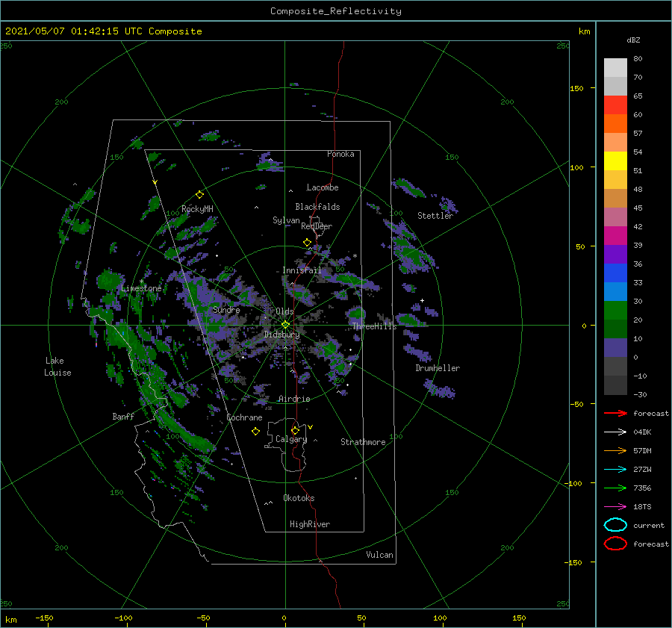Click the yellow diamond marker near RockyMH
Viewport: 672px width, 628px height.
199,195
